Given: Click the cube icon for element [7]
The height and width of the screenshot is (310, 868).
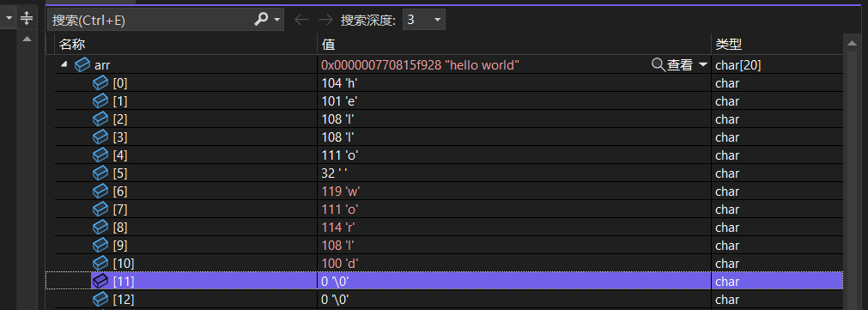Looking at the screenshot, I should pos(100,210).
